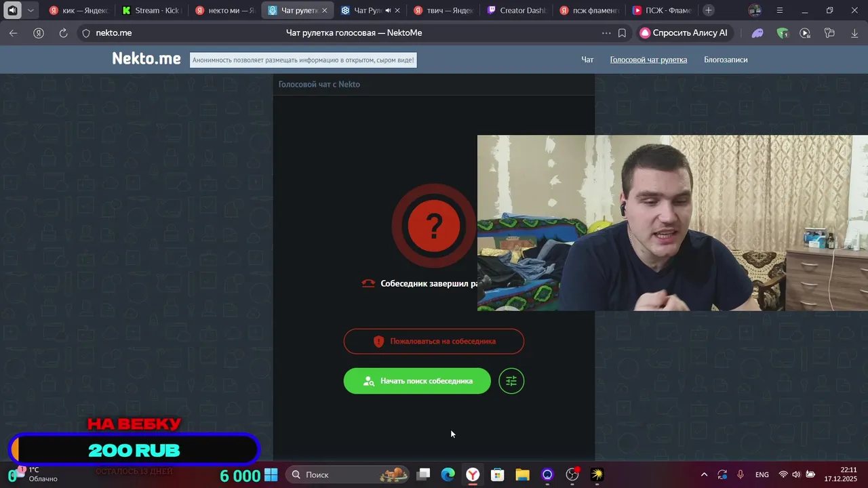This screenshot has height=488, width=868.
Task: Open File Explorer from taskbar
Action: coord(522,474)
